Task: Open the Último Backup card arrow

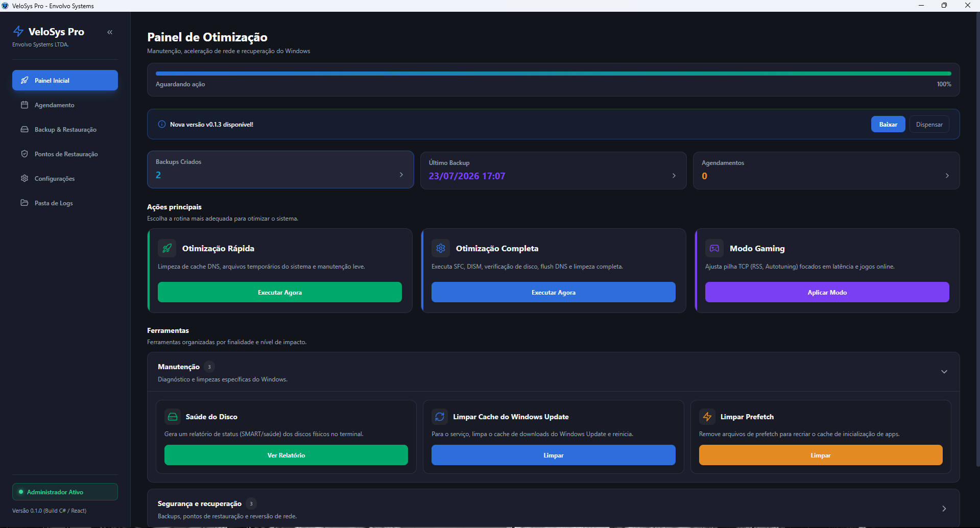Action: (x=674, y=176)
